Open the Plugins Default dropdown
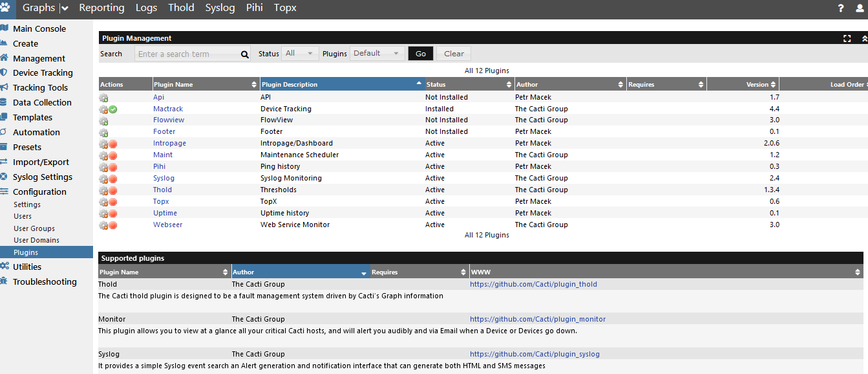This screenshot has width=868, height=374. [377, 53]
